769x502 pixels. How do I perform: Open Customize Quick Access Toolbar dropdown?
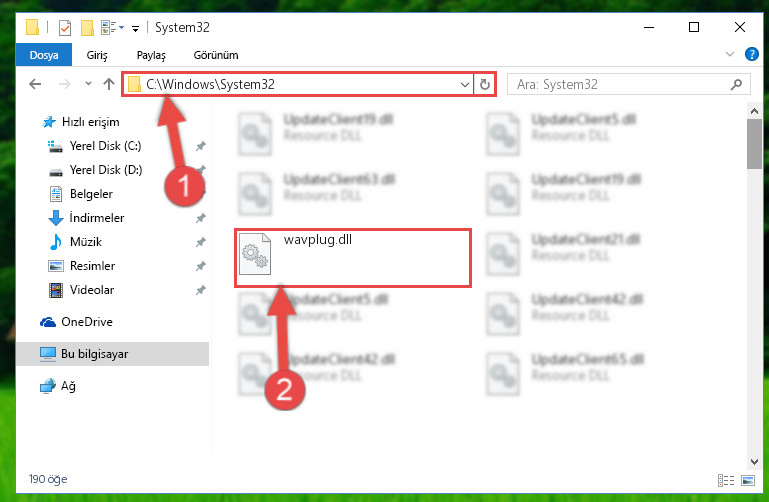pyautogui.click(x=135, y=29)
